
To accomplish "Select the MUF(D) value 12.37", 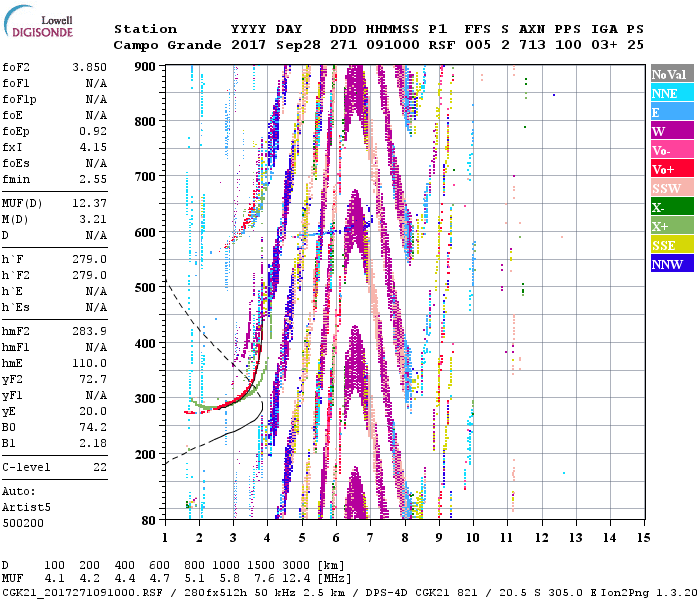I will pyautogui.click(x=89, y=204).
